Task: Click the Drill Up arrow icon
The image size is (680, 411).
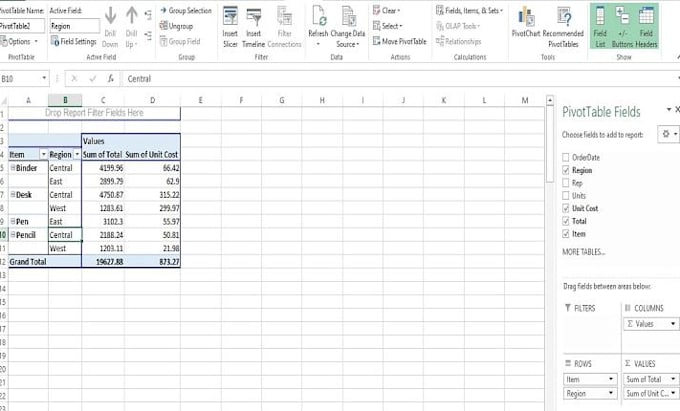Action: point(131,16)
